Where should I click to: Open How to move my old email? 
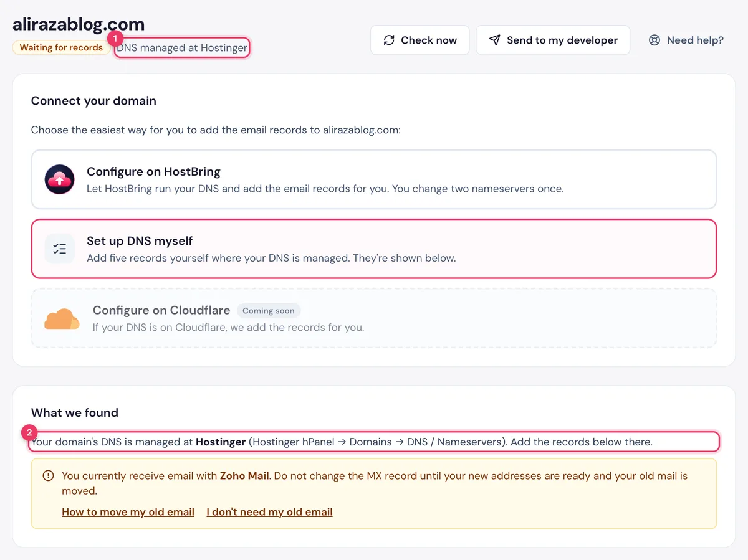coord(128,512)
